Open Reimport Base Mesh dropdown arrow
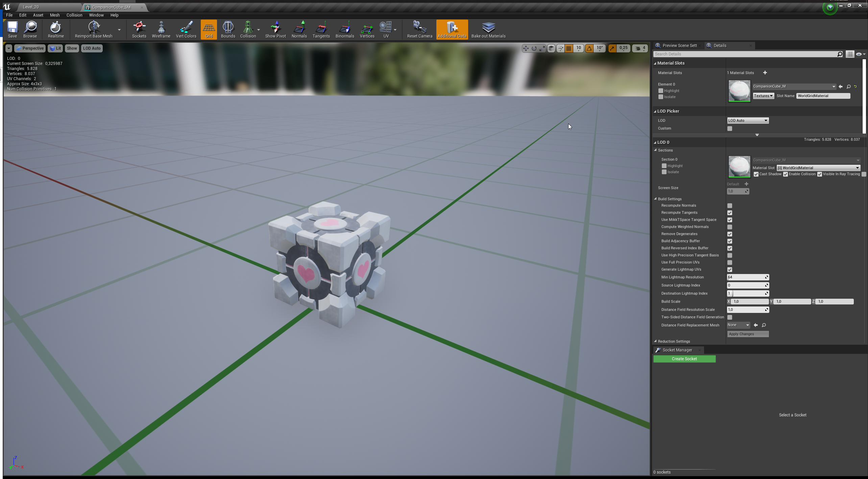Image resolution: width=868 pixels, height=479 pixels. click(x=119, y=30)
